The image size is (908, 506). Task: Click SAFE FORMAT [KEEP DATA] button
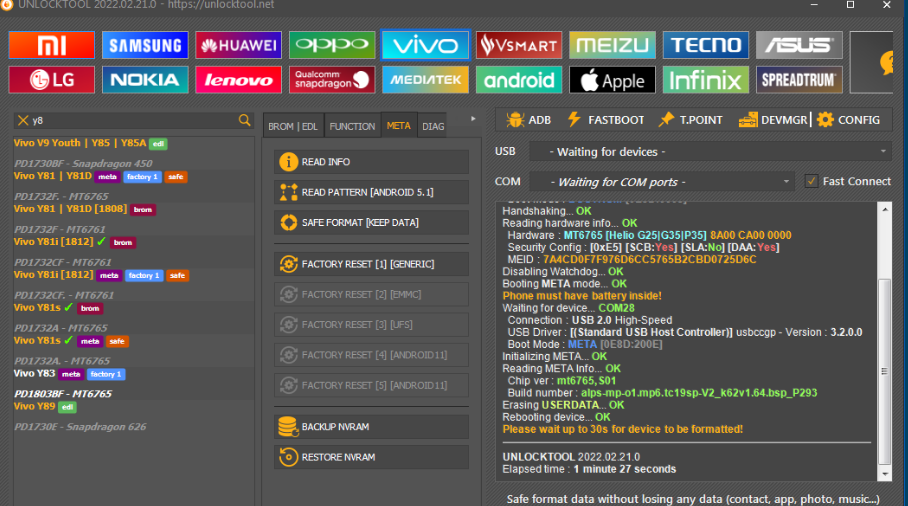[x=371, y=222]
